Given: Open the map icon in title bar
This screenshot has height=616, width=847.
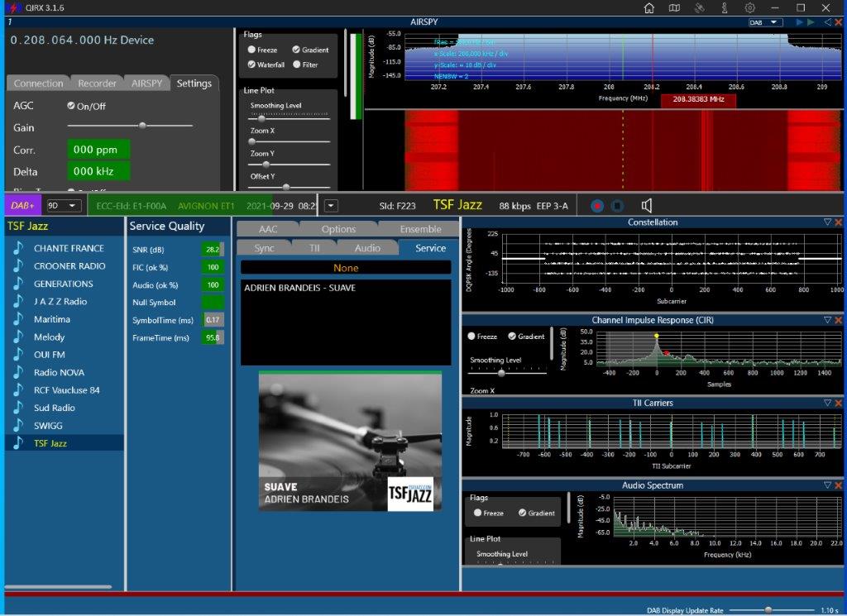Looking at the screenshot, I should (x=674, y=8).
